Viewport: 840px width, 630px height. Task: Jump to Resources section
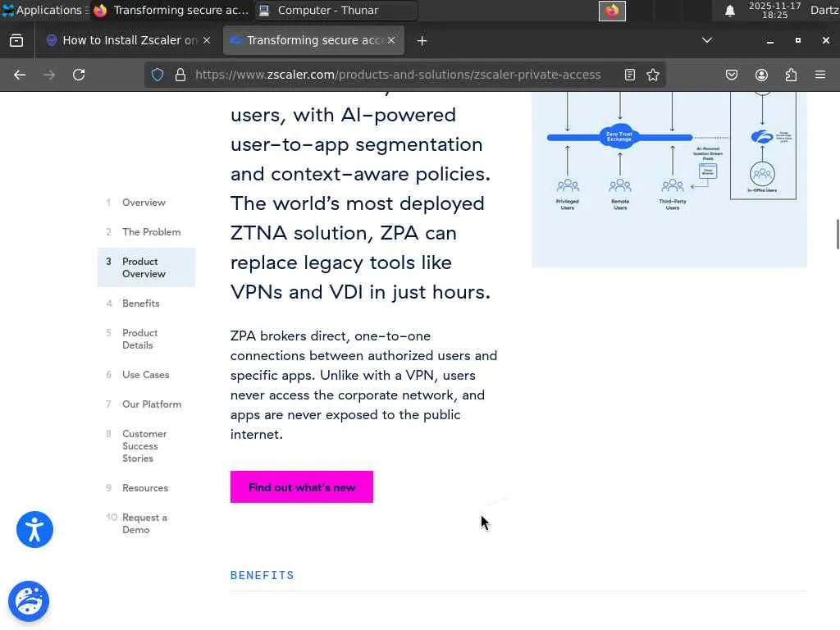[144, 488]
